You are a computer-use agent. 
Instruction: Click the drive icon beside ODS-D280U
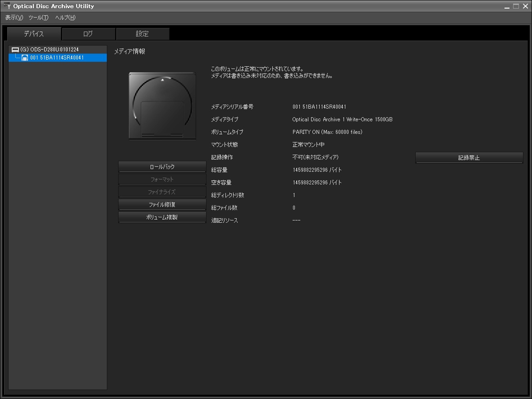coord(15,50)
